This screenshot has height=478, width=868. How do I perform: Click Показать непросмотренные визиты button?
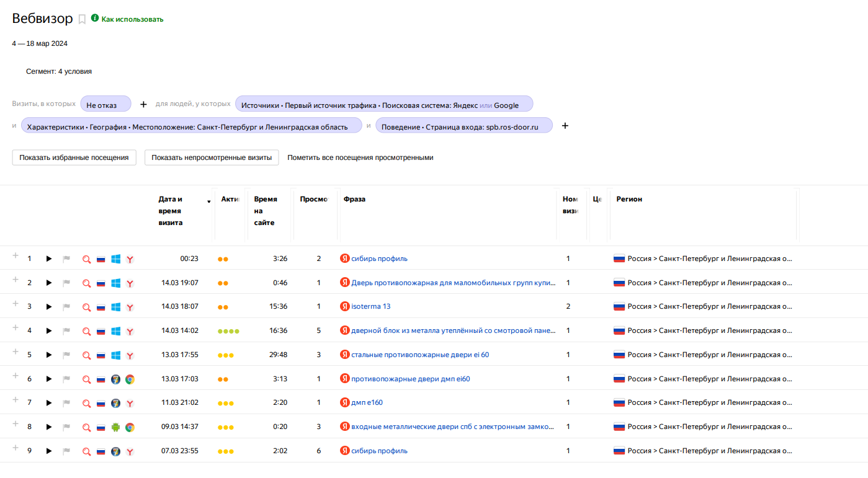point(212,157)
